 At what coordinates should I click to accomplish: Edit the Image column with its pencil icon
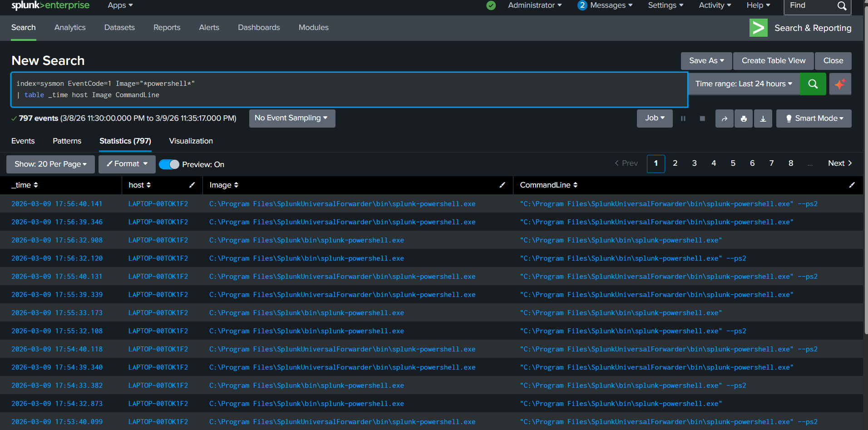tap(502, 185)
